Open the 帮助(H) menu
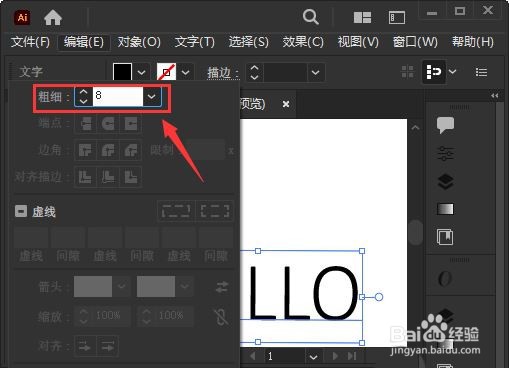 pos(473,42)
